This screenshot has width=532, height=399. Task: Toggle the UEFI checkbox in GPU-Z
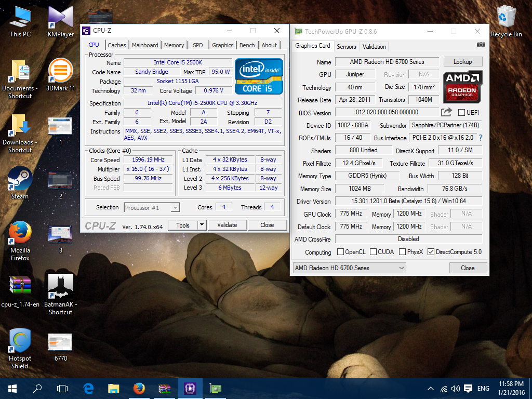click(x=461, y=112)
